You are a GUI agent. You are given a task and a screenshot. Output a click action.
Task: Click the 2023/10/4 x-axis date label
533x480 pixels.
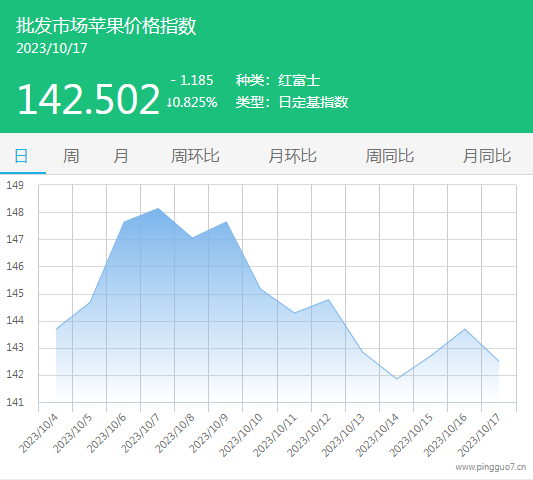38,433
